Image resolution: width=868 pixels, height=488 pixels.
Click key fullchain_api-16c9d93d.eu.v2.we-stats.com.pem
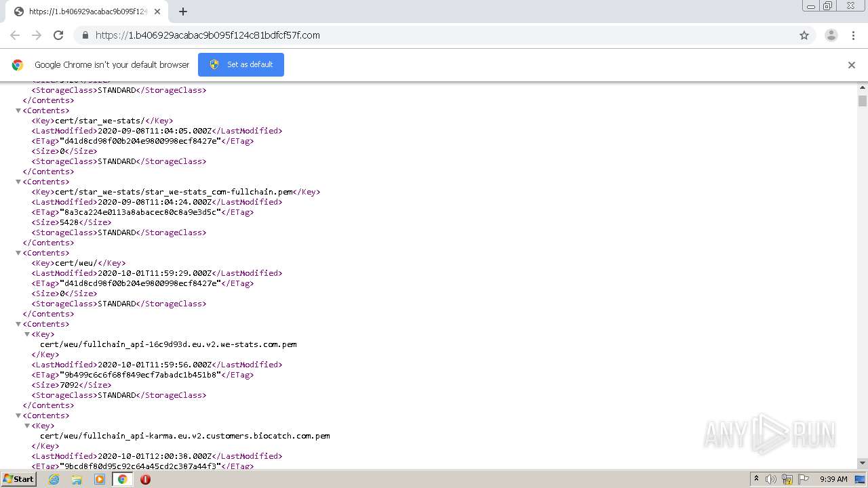coord(168,344)
